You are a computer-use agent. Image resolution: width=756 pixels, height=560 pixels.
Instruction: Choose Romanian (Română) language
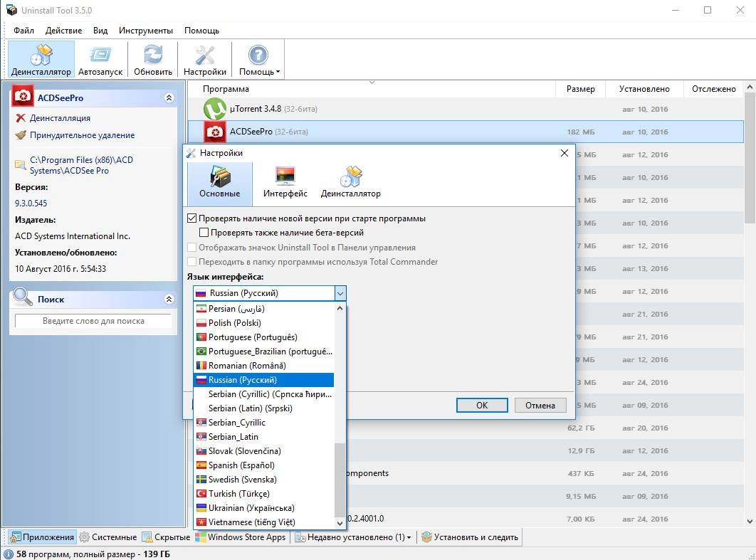(263, 365)
